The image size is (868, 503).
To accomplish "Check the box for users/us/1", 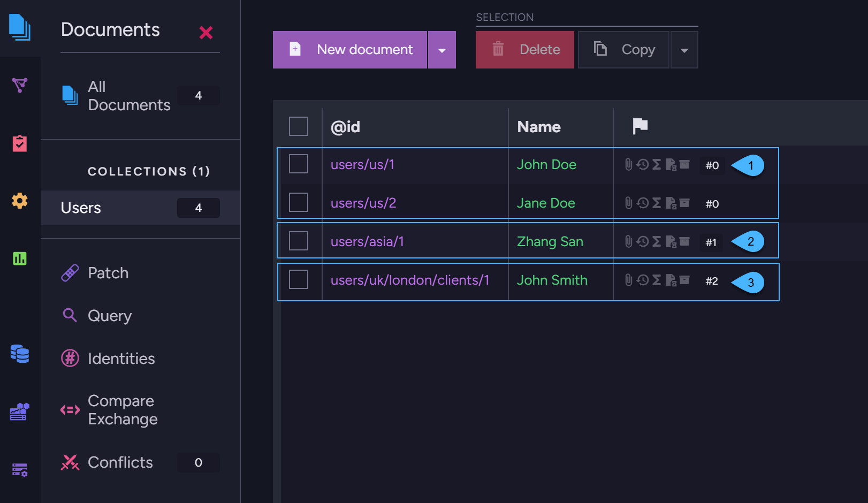I will point(299,164).
